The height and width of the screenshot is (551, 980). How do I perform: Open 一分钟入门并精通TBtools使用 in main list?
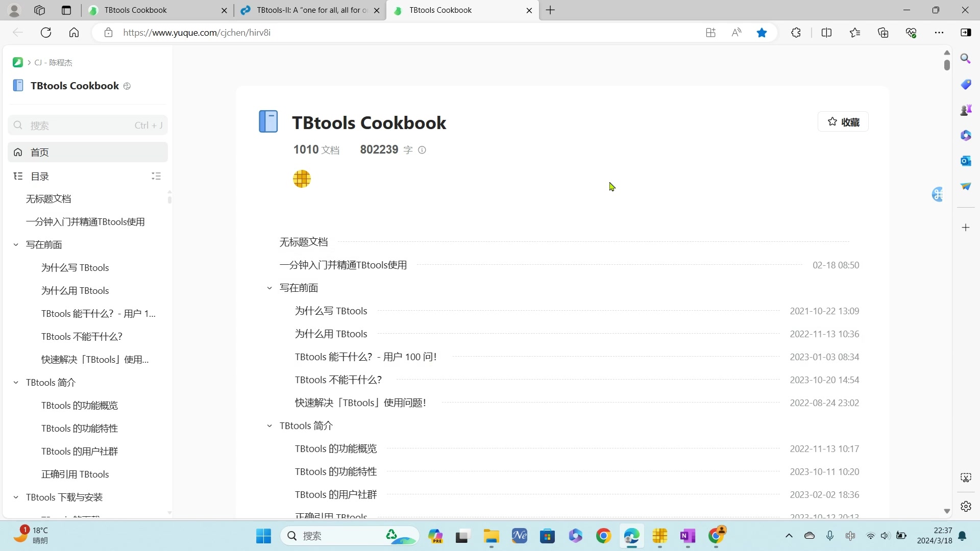tap(343, 265)
